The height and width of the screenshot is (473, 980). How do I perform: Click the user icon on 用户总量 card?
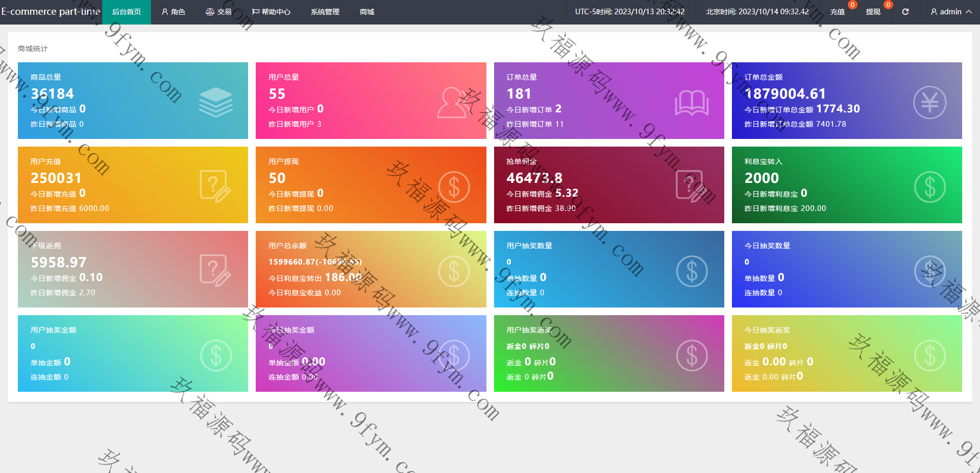coord(453,103)
